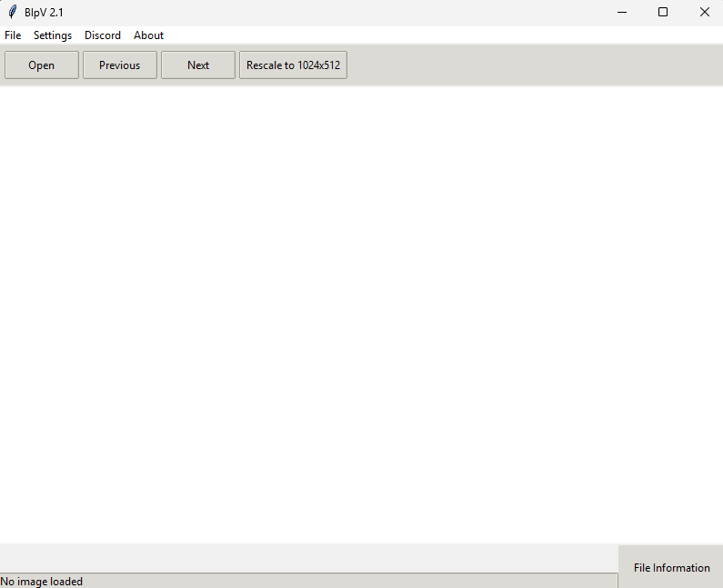Open the About menu
Viewport: 723px width, 588px height.
click(149, 35)
